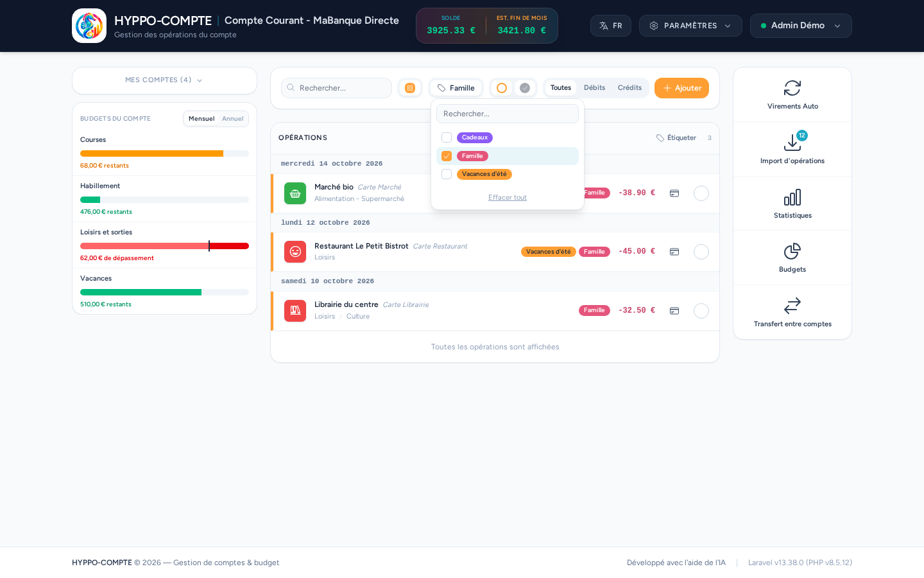
Task: Uncheck the Famille tag checkbox
Action: click(447, 156)
